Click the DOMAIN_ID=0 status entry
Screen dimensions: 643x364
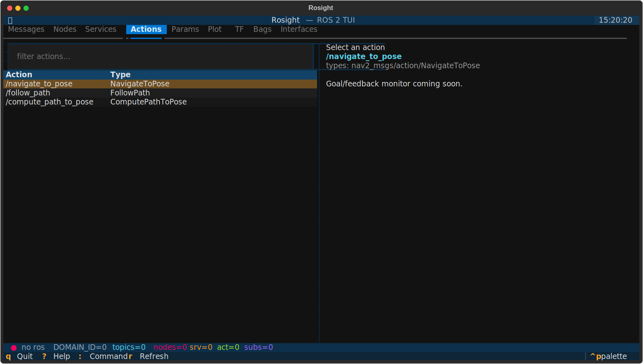[x=80, y=348]
